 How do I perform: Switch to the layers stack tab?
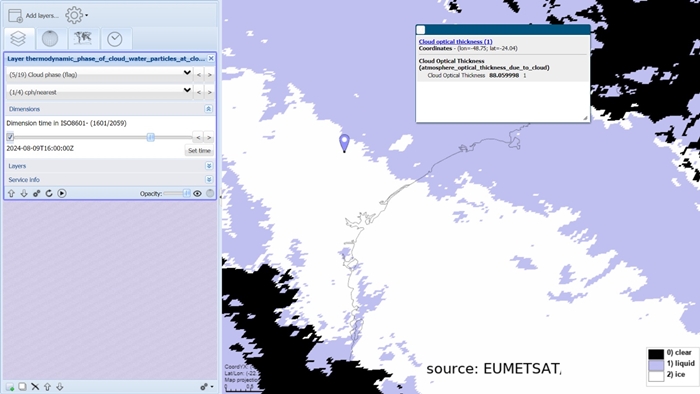(x=18, y=39)
